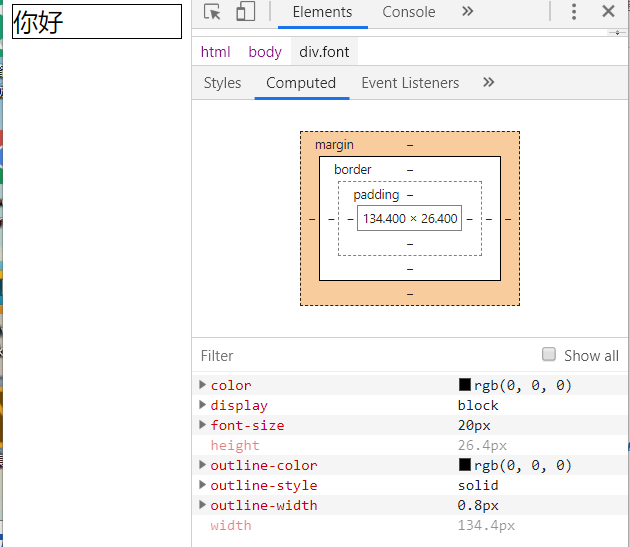630x547 pixels.
Task: Activate the inspect element picker icon
Action: click(212, 12)
